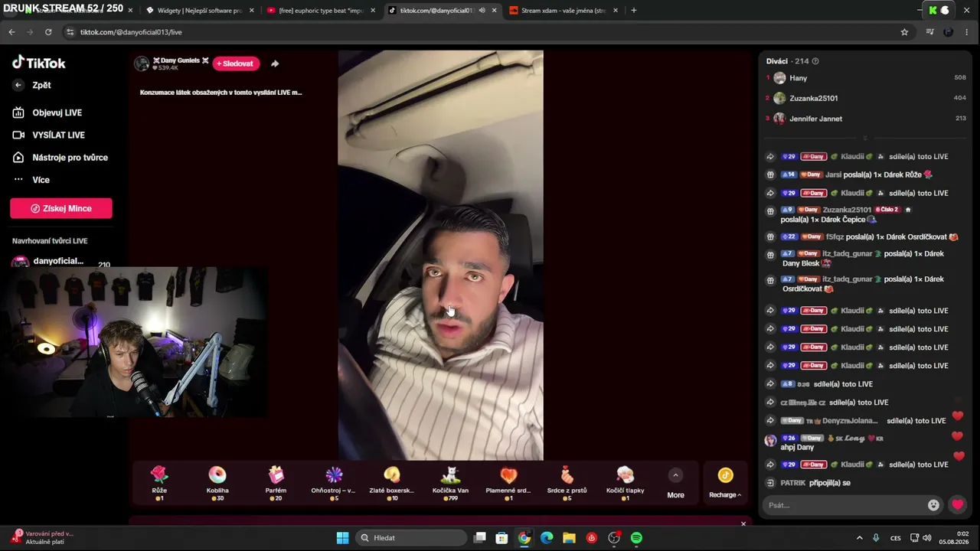The width and height of the screenshot is (980, 551).
Task: Close the TikTok browser tab
Action: pyautogui.click(x=495, y=11)
